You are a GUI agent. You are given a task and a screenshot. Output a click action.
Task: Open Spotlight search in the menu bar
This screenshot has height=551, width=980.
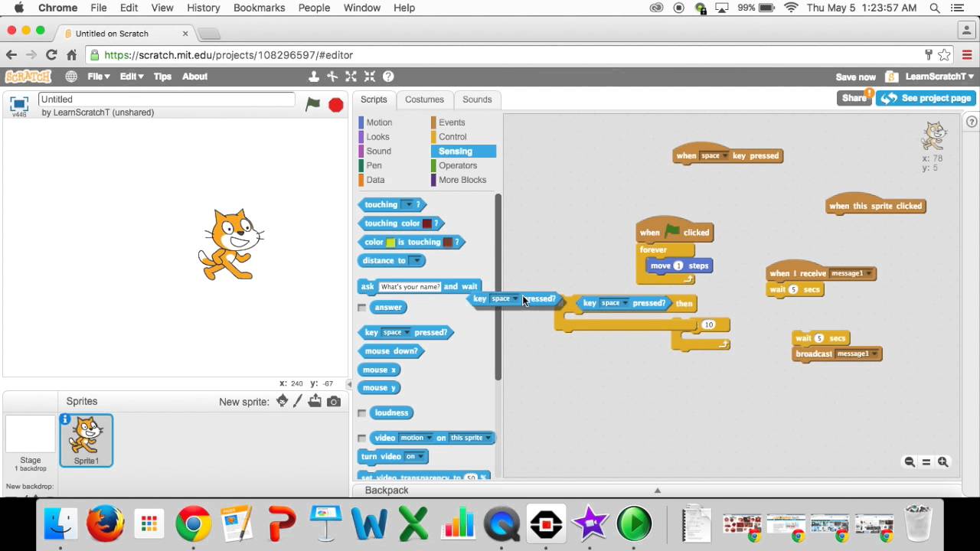[x=935, y=8]
